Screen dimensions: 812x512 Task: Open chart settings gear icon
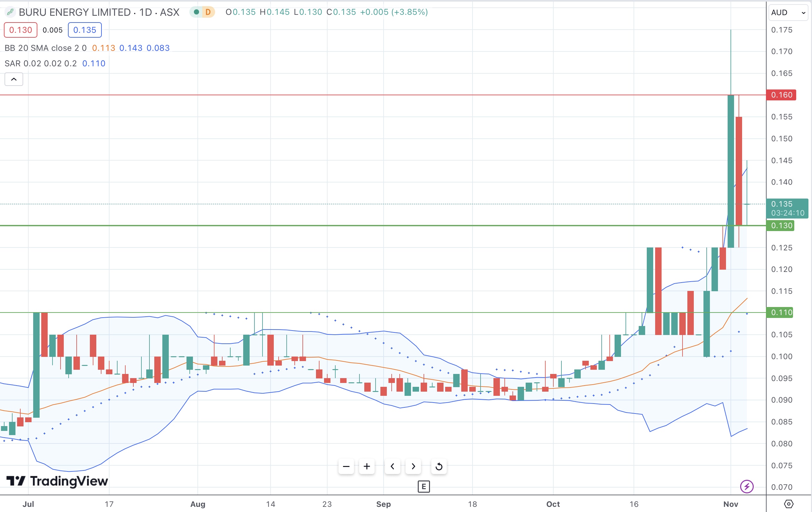(789, 504)
